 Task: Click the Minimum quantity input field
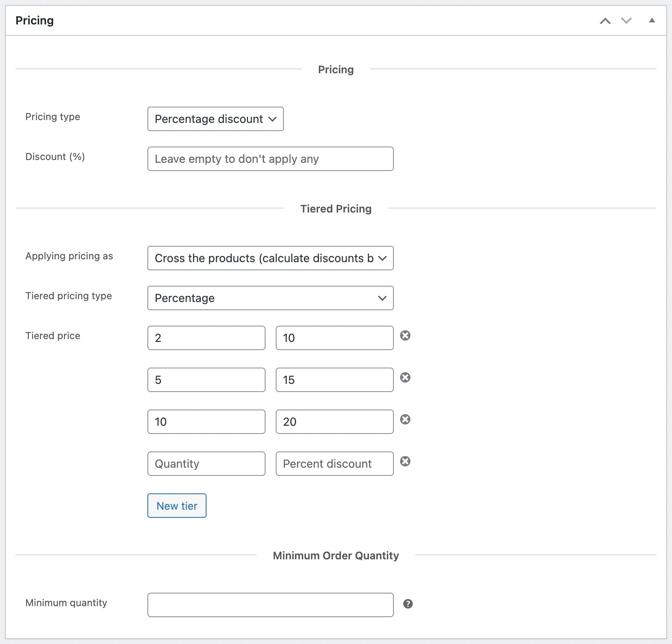(270, 605)
